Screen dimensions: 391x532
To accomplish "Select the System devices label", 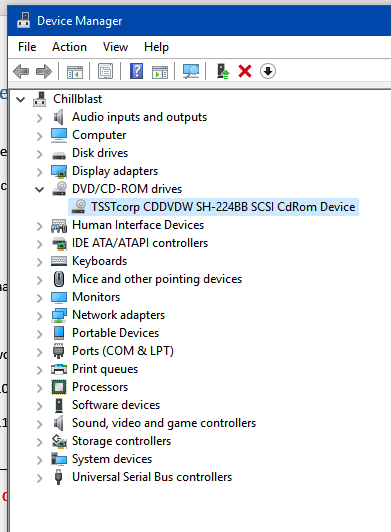I will click(112, 459).
